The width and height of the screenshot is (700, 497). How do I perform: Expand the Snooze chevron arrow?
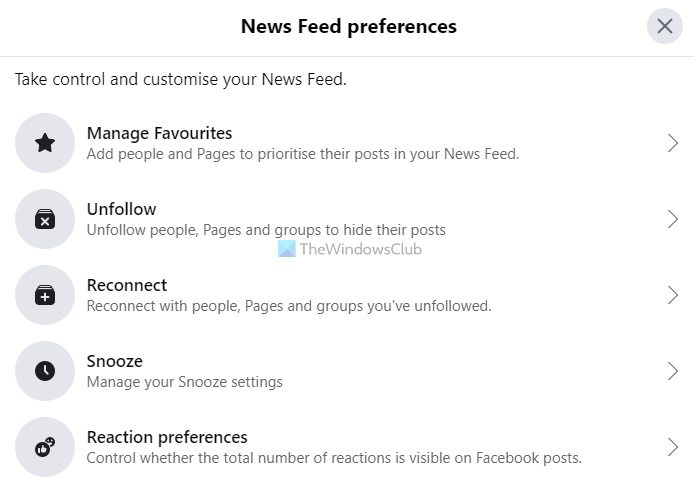pos(673,371)
